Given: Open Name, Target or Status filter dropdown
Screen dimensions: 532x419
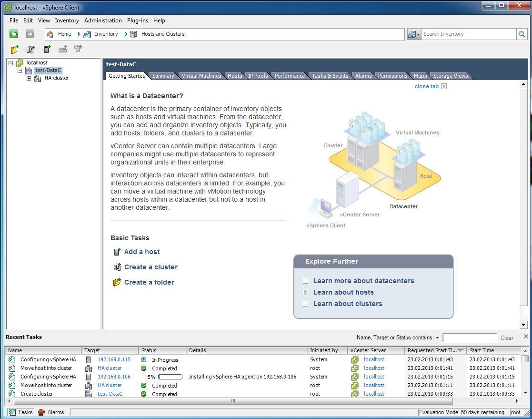Looking at the screenshot, I should tap(437, 337).
